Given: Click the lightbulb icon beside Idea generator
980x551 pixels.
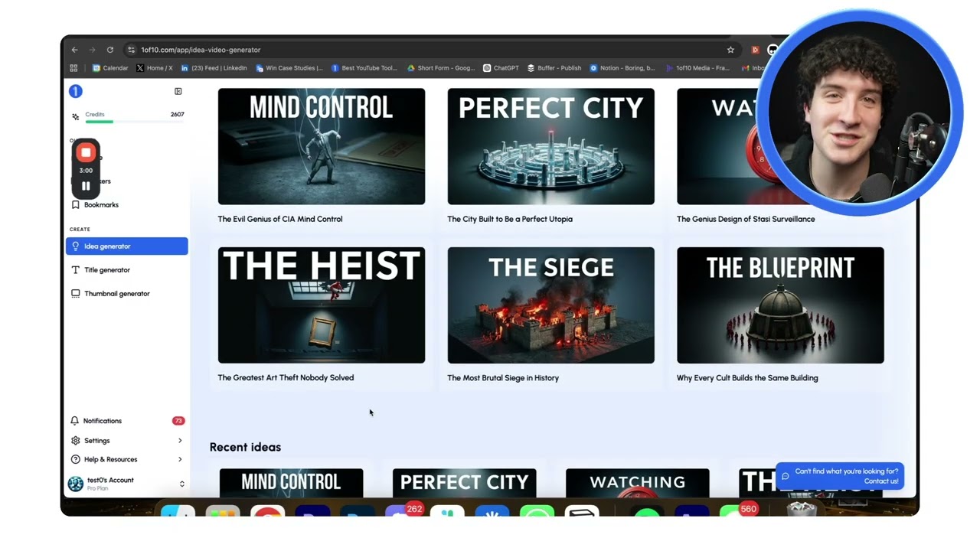Looking at the screenshot, I should click(75, 246).
